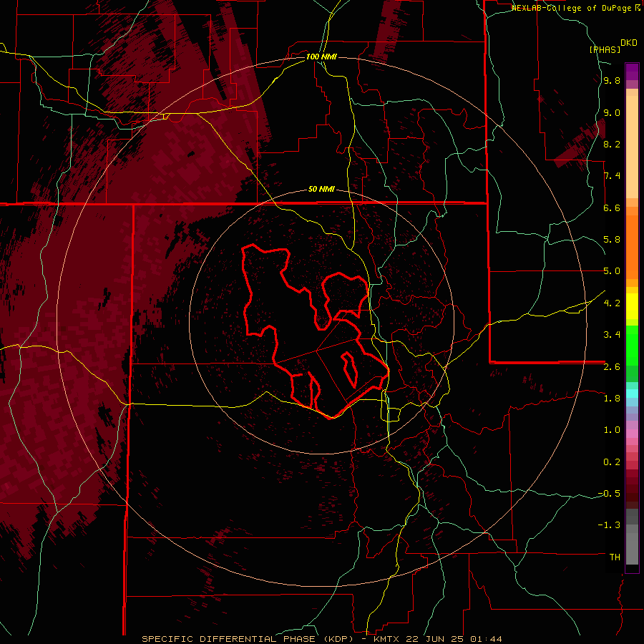Select the 9.0 value on the scale

tap(612, 112)
